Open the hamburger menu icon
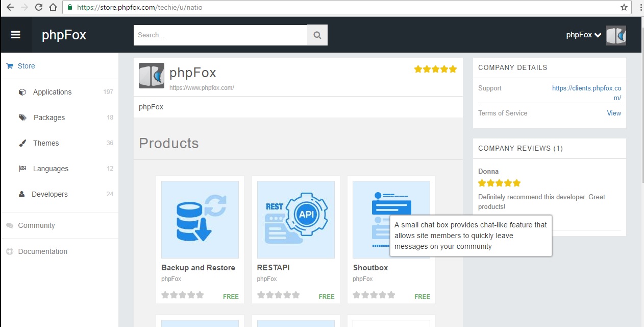 click(16, 35)
